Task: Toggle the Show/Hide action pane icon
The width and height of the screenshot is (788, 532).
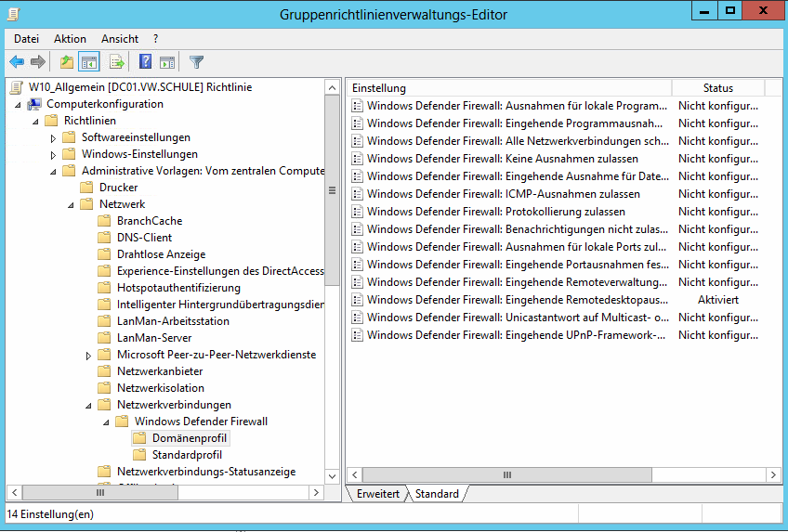Action: (167, 62)
